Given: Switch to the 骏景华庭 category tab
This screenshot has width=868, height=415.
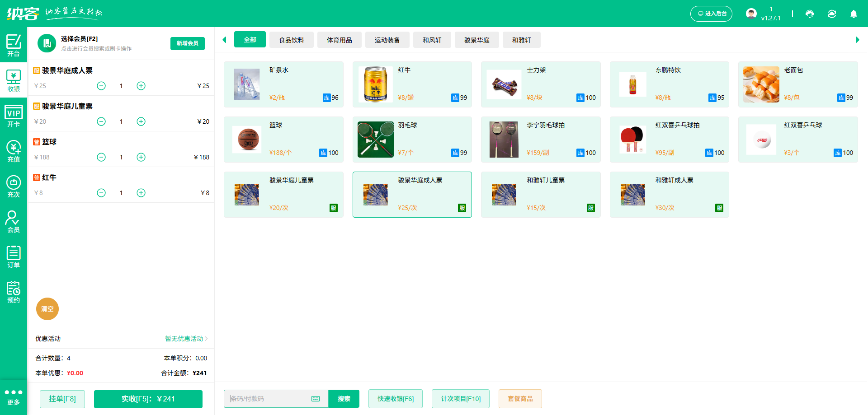Looking at the screenshot, I should (x=476, y=40).
